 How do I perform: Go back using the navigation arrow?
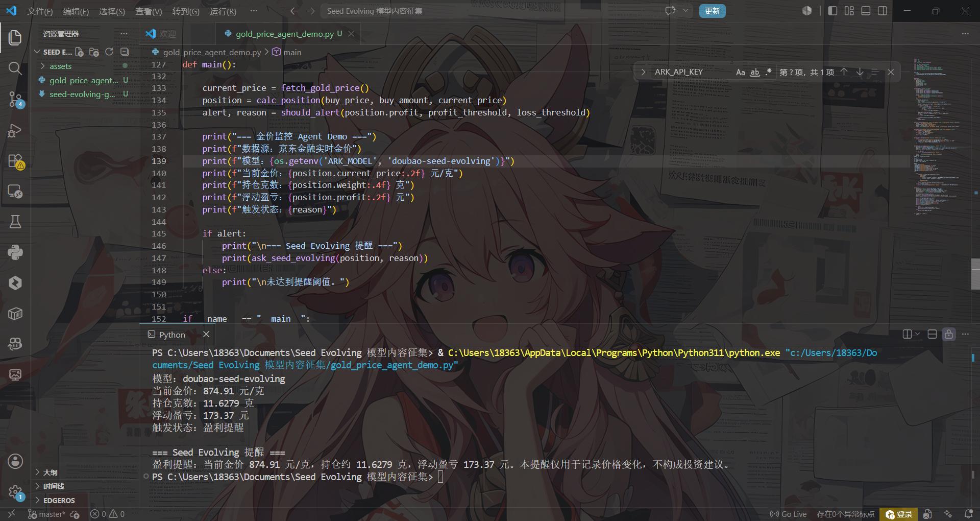(294, 11)
